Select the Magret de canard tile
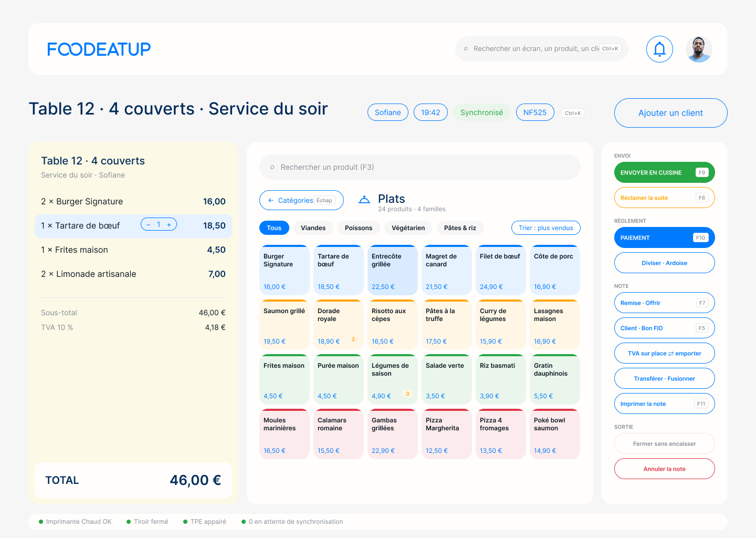 pos(447,270)
